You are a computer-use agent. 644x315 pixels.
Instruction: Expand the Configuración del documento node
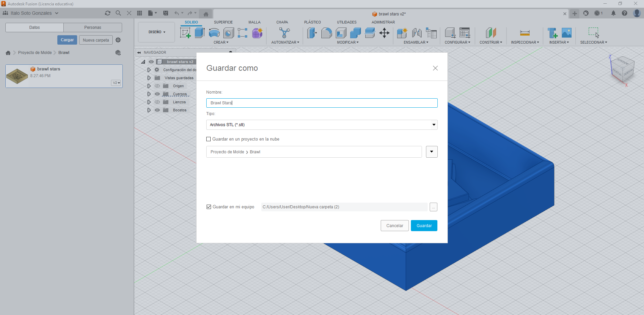tap(149, 70)
